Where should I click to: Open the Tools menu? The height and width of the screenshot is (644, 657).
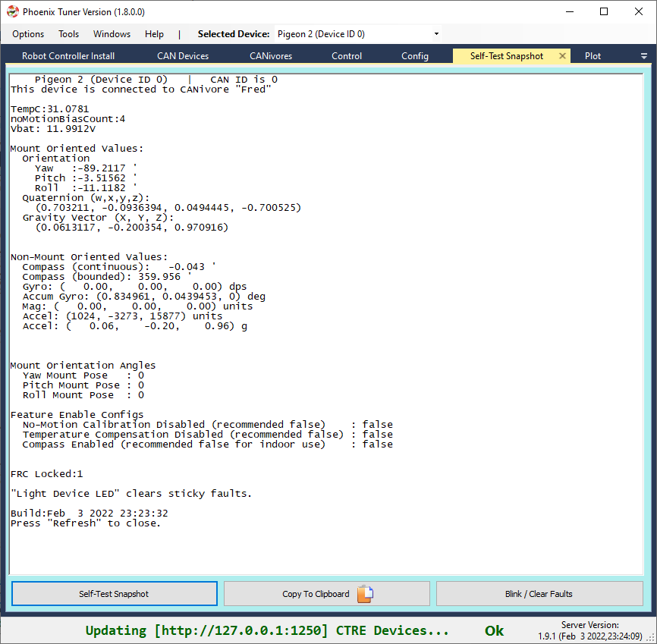pyautogui.click(x=69, y=34)
